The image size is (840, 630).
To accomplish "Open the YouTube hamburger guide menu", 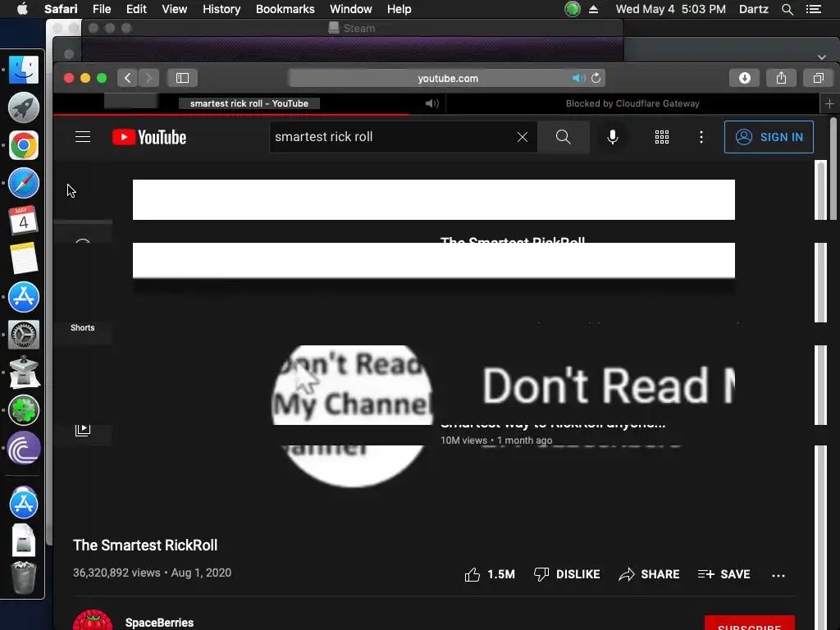I will pyautogui.click(x=83, y=137).
